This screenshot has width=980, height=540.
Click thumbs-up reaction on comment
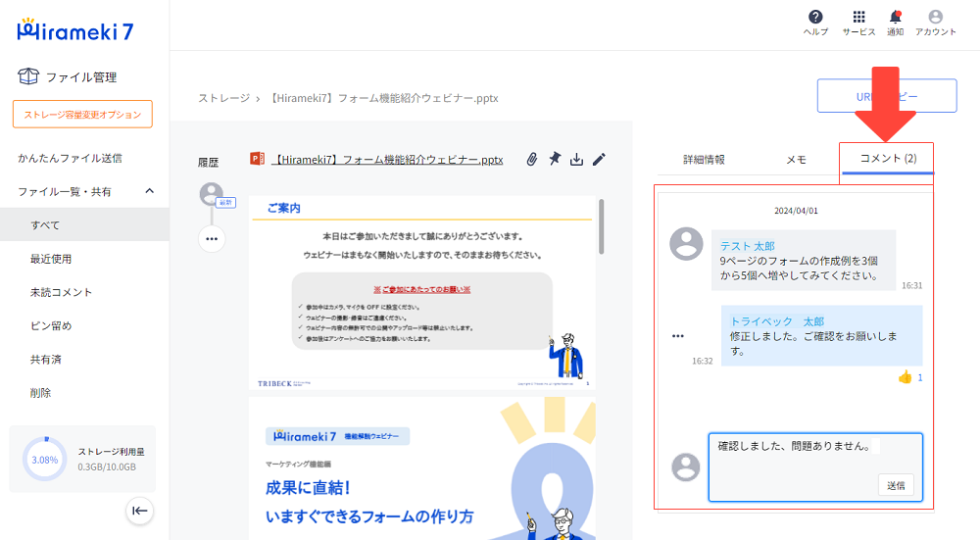tap(905, 377)
